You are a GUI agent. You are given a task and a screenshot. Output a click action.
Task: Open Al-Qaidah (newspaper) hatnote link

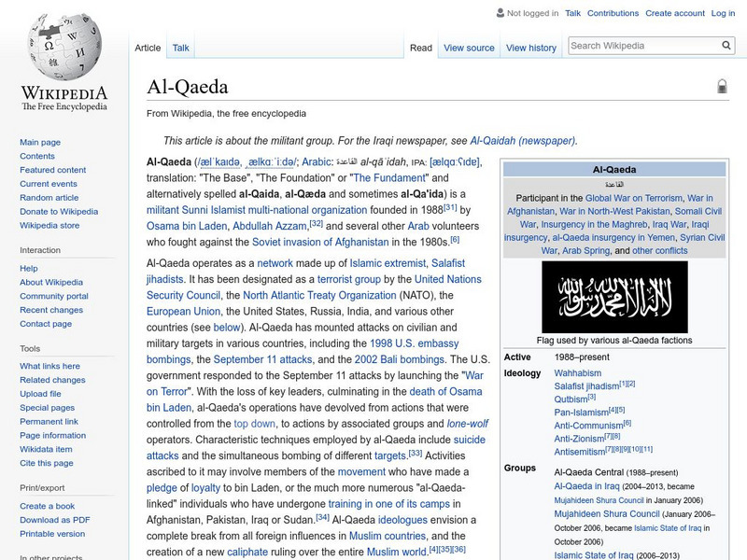click(523, 141)
